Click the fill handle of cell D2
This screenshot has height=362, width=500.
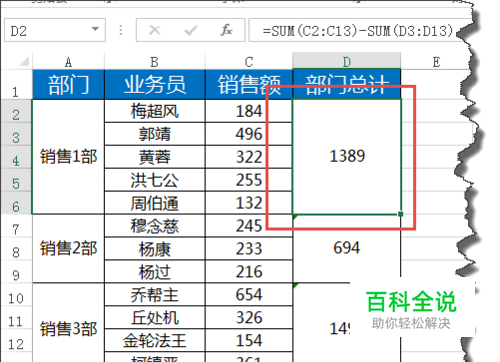[x=401, y=214]
